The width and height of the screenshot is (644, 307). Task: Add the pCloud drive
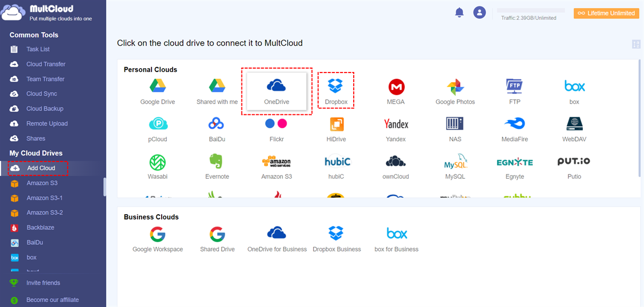[x=158, y=124]
